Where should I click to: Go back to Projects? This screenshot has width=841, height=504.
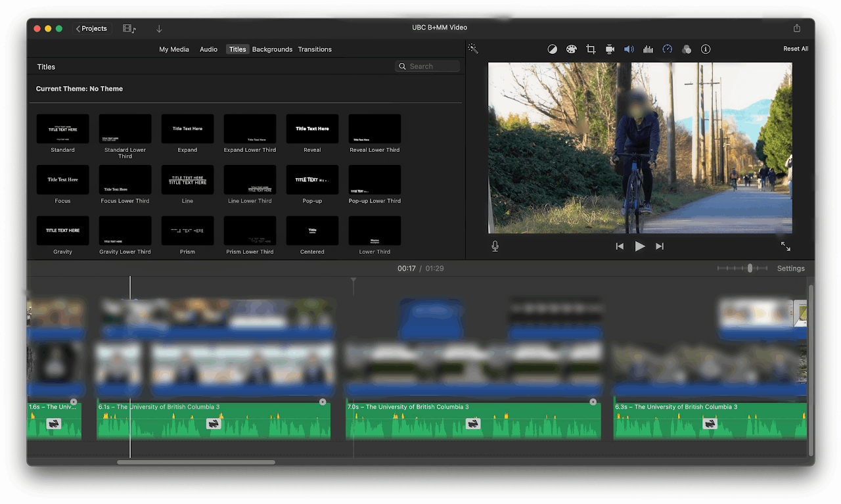[91, 29]
